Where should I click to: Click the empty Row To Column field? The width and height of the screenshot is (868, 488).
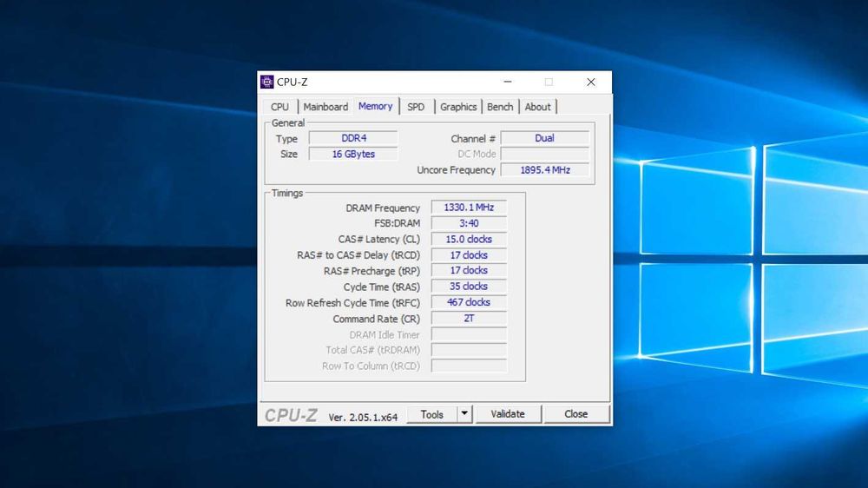coord(469,366)
